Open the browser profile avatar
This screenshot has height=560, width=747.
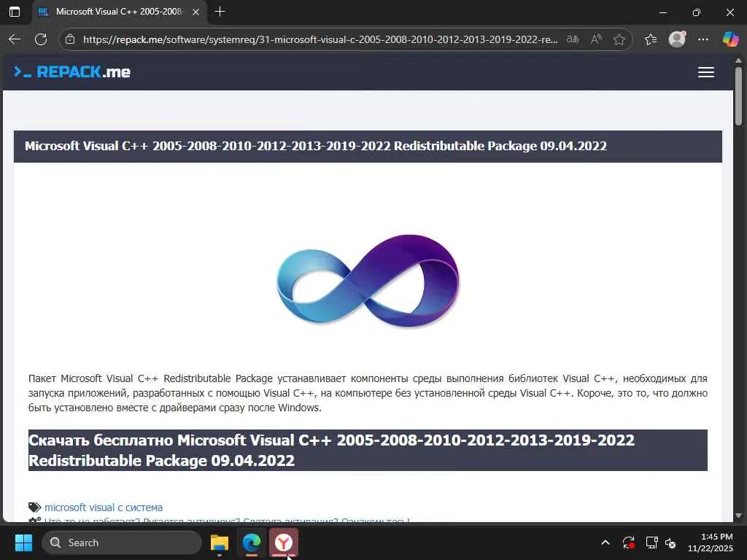pyautogui.click(x=677, y=39)
